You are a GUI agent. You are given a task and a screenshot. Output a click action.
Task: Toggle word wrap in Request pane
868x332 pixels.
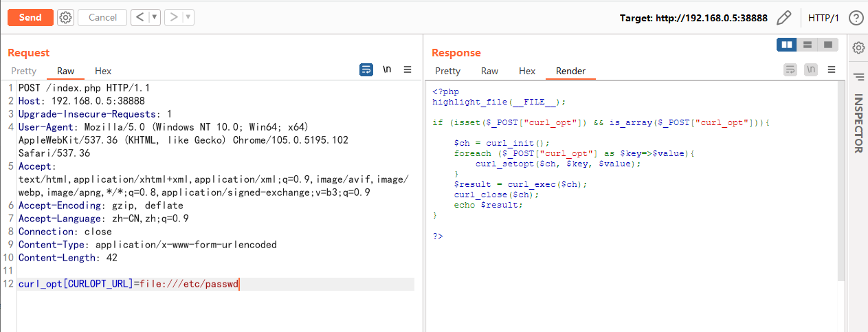coord(366,69)
